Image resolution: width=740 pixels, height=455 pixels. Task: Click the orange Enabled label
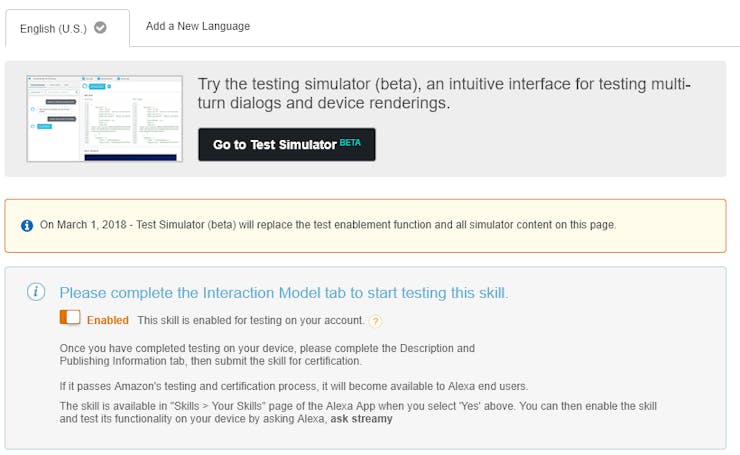coord(108,320)
